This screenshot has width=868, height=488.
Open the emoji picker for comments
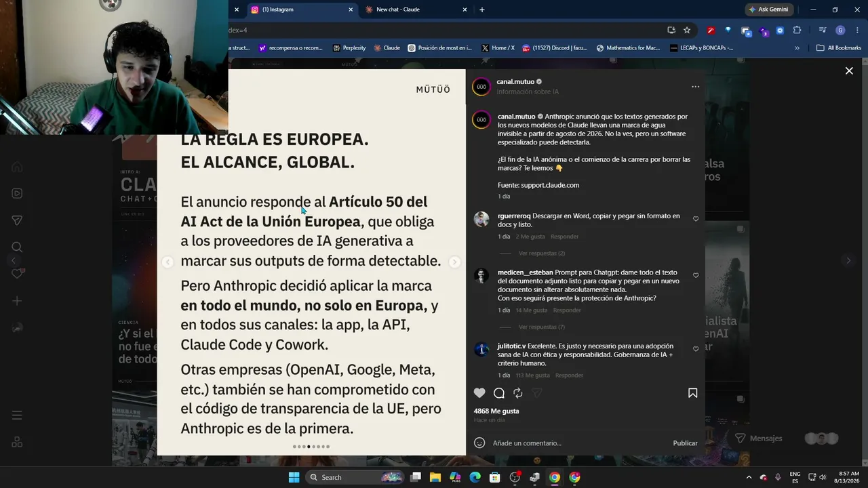point(479,443)
